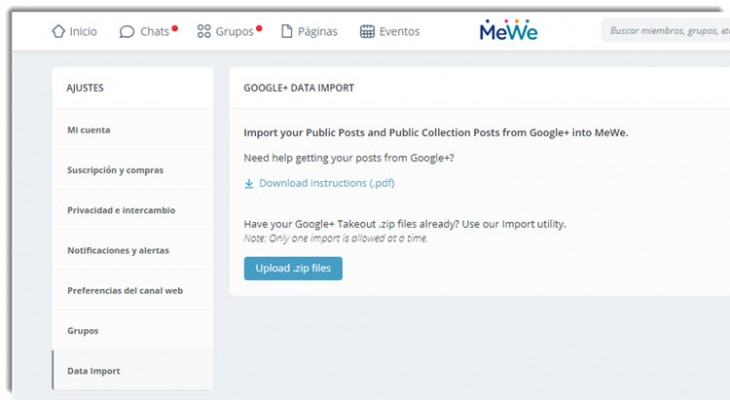Click the note 'Only one import is allowed'

(336, 238)
